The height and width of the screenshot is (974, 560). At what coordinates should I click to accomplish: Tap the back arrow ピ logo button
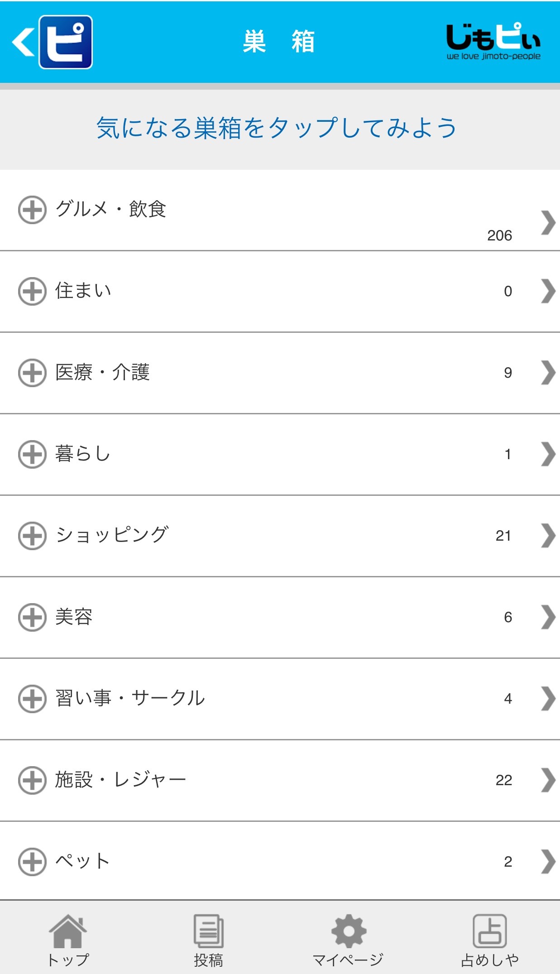[x=53, y=42]
